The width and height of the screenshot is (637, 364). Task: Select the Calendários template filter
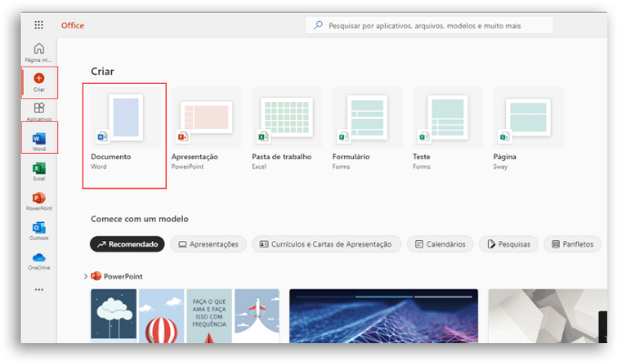click(x=440, y=244)
